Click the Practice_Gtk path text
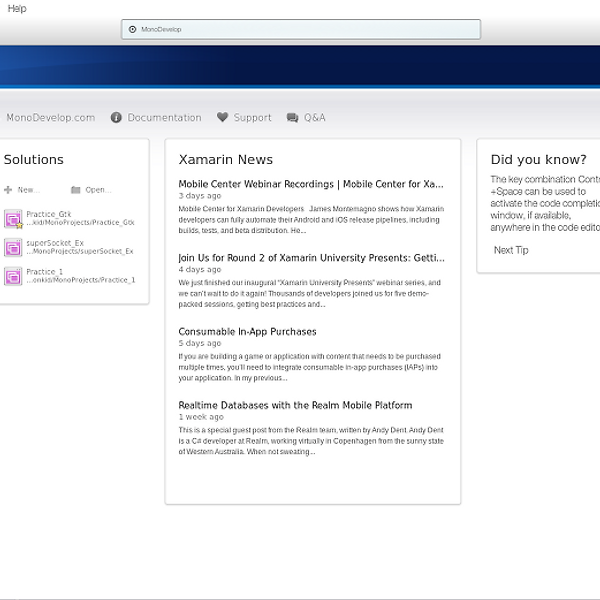This screenshot has width=600, height=600. tap(80, 223)
